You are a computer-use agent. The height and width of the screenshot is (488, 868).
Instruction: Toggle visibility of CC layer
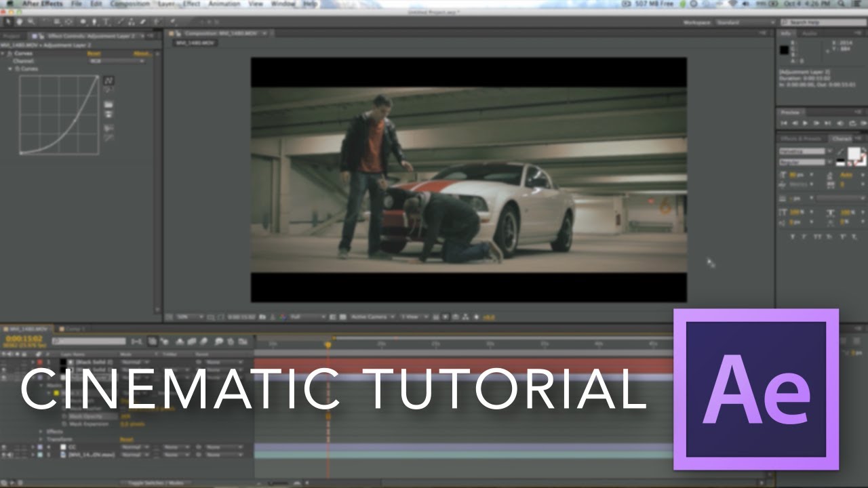(4, 447)
